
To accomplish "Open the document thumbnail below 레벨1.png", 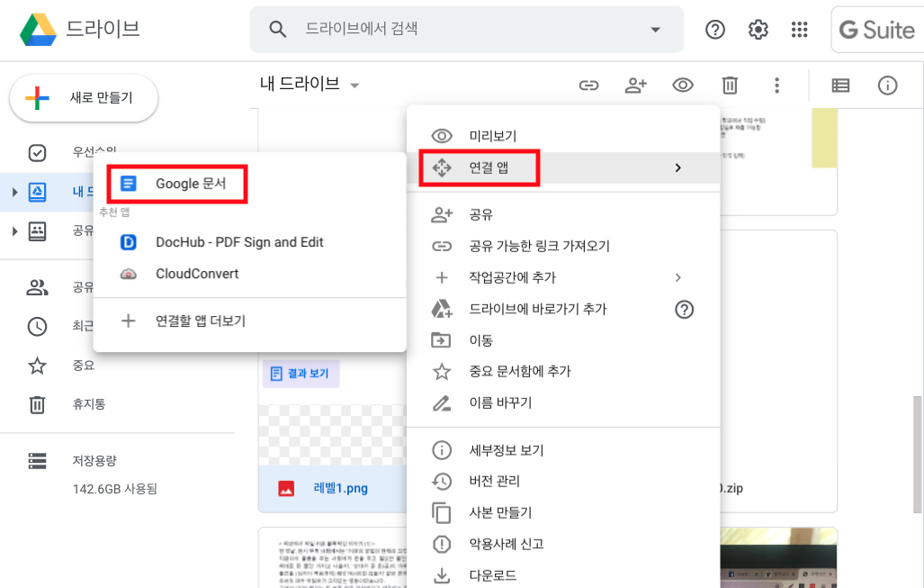I will [333, 558].
